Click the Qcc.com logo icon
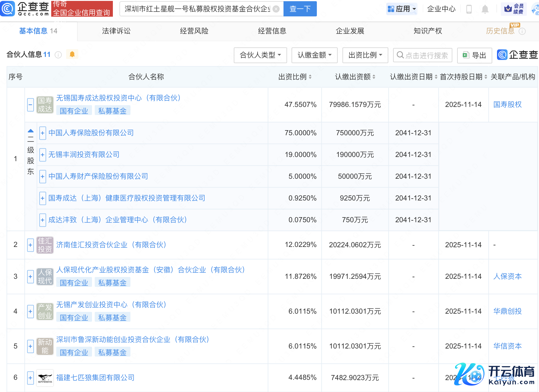The height and width of the screenshot is (392, 539). coord(8,9)
